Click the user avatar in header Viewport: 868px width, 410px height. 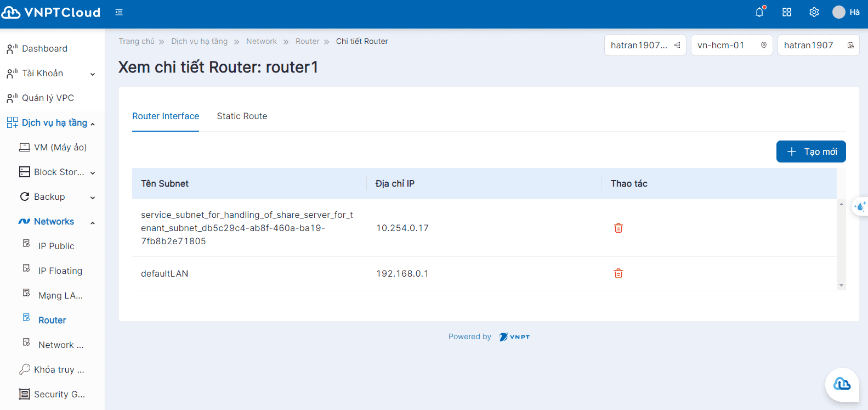[839, 12]
